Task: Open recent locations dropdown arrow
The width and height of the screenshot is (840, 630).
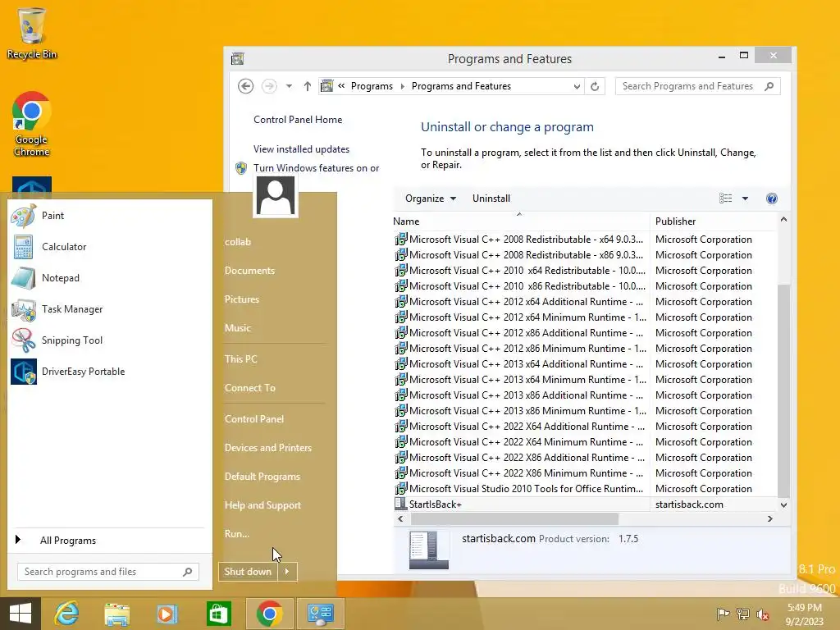Action: pos(289,86)
